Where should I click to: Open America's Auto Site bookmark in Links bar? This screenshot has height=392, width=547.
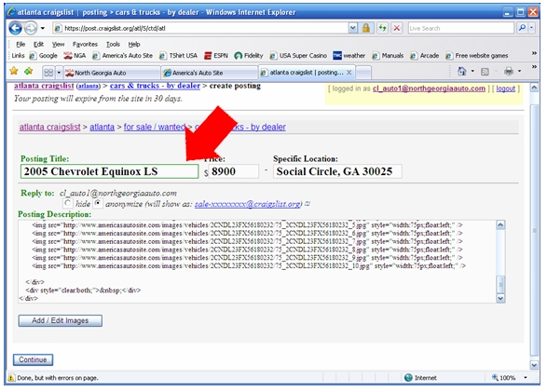coord(123,56)
